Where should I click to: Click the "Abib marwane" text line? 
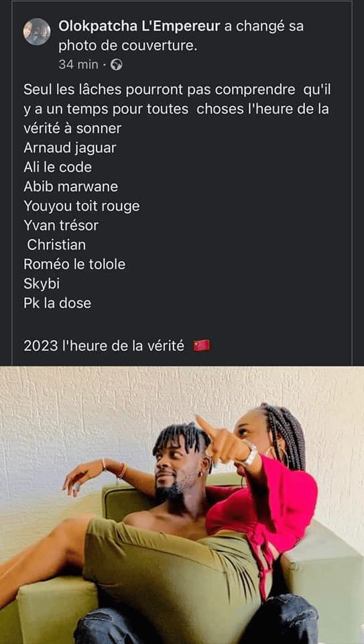click(x=70, y=186)
